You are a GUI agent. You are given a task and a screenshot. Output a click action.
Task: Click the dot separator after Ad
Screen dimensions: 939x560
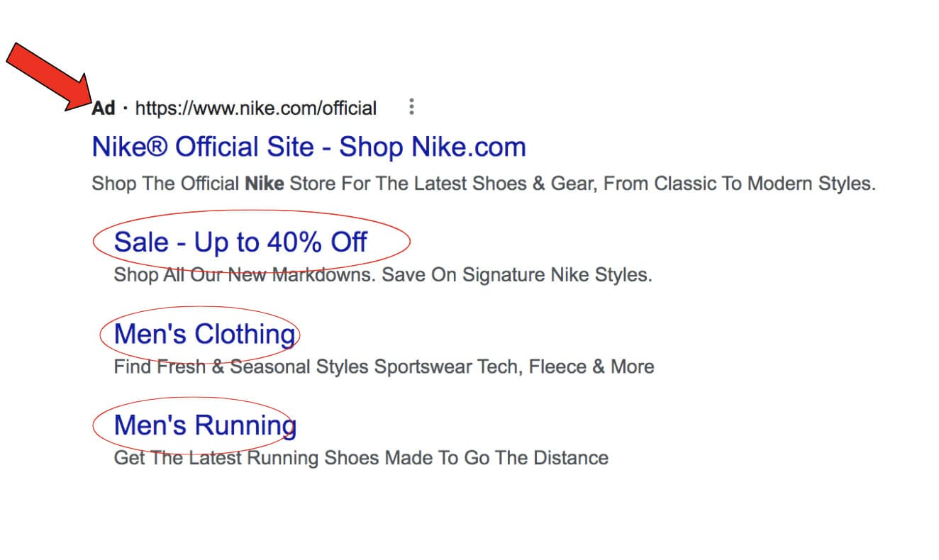(124, 107)
